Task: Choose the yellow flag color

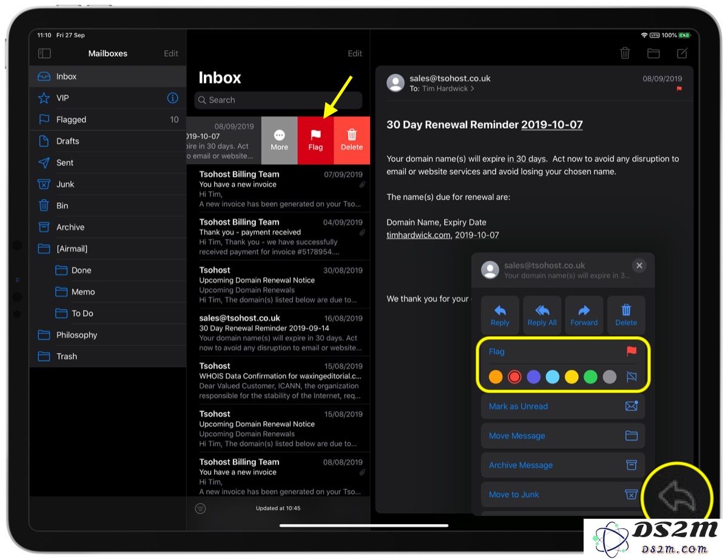Action: [x=571, y=377]
